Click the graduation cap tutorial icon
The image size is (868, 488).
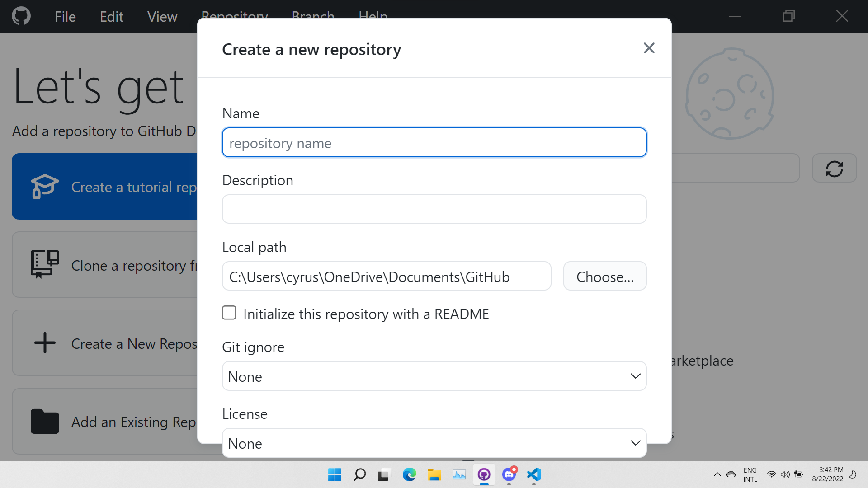click(44, 186)
